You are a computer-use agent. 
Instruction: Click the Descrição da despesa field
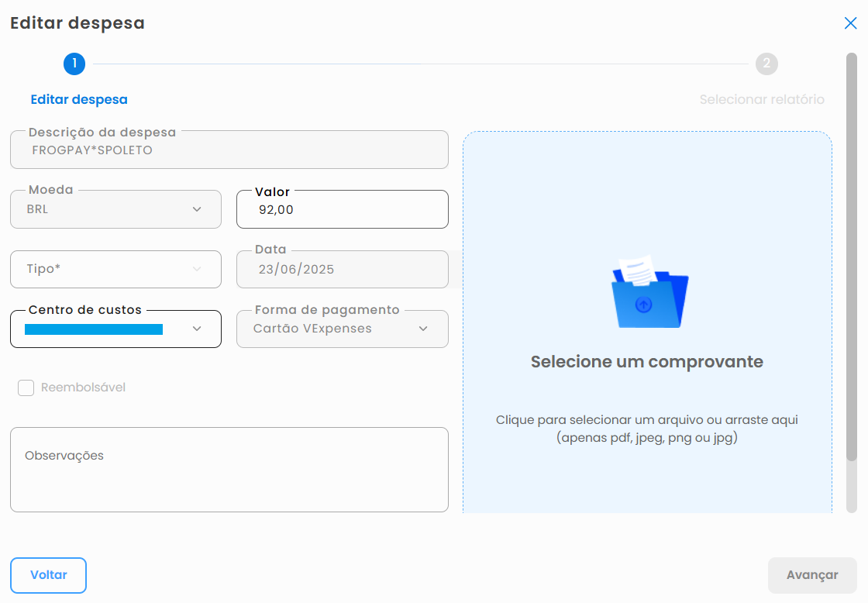click(229, 150)
